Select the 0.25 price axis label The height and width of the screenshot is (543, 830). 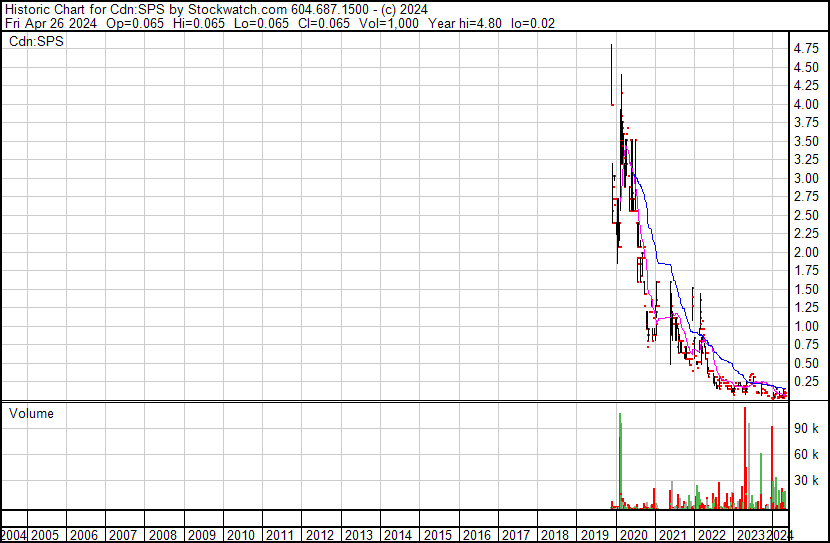pos(807,382)
